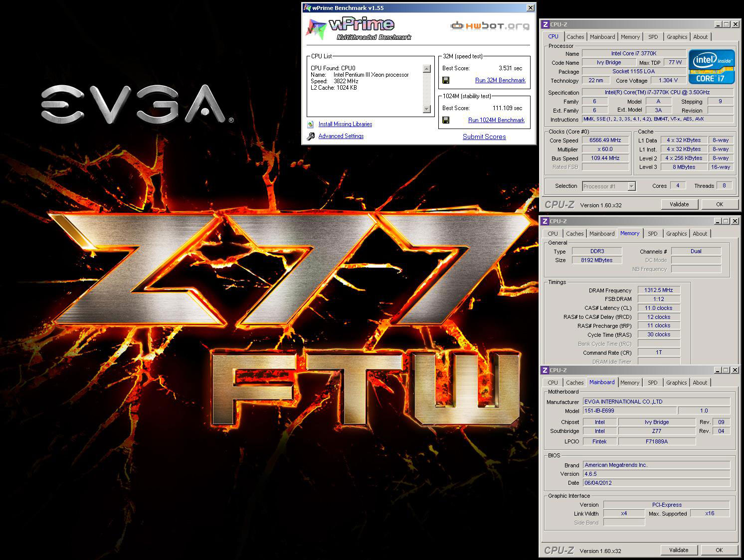
Task: Click the graphic interface version 'PCI-Express'
Action: pyautogui.click(x=667, y=505)
